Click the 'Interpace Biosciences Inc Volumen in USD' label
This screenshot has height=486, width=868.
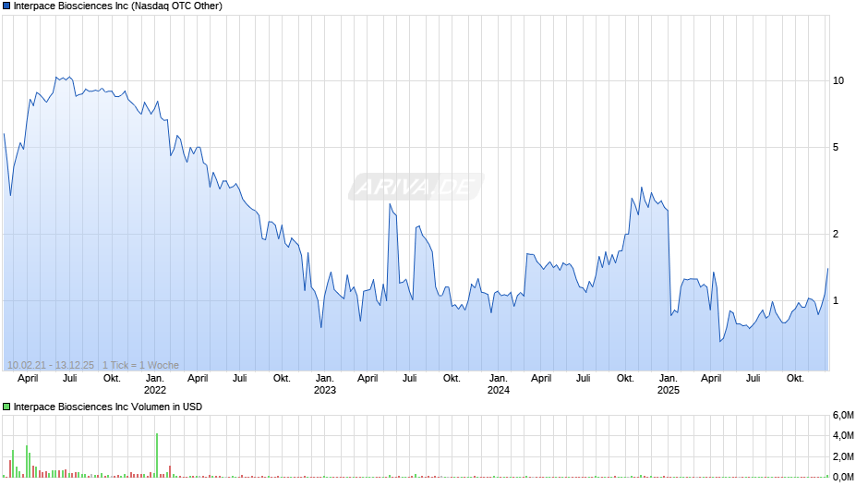(x=108, y=407)
